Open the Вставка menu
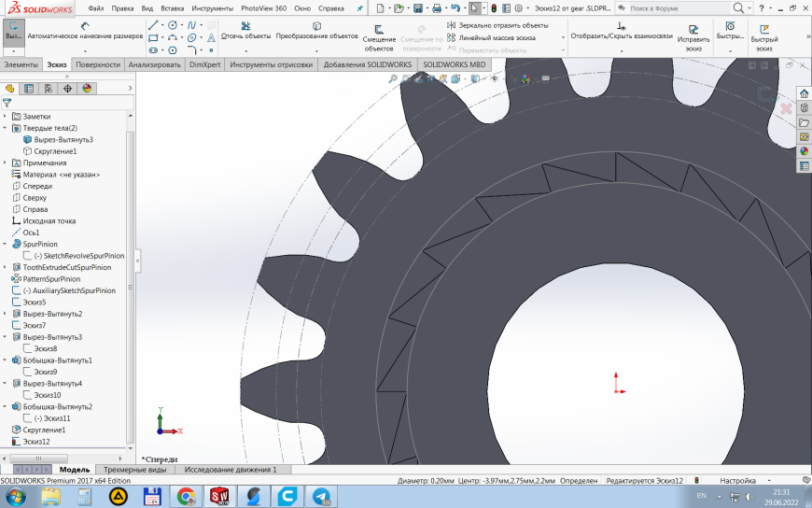Viewport: 812px width, 508px height. 173,8
